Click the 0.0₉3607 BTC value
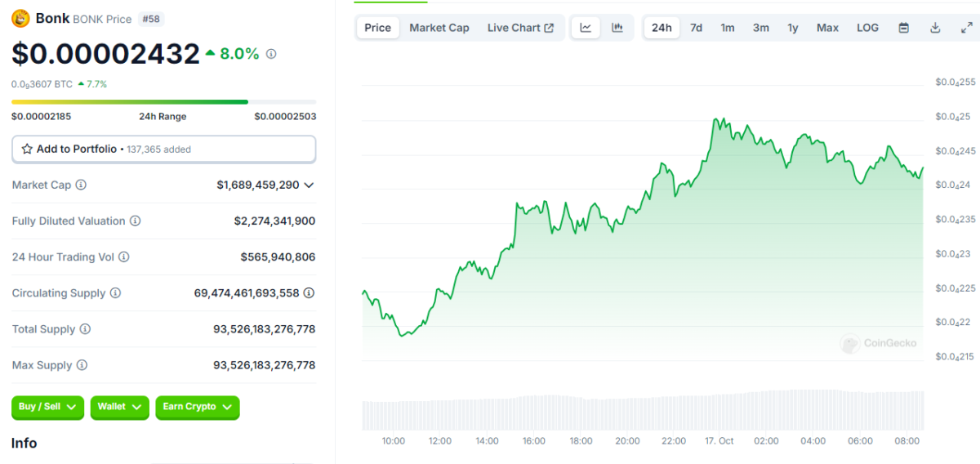Image resolution: width=980 pixels, height=464 pixels. [x=42, y=84]
